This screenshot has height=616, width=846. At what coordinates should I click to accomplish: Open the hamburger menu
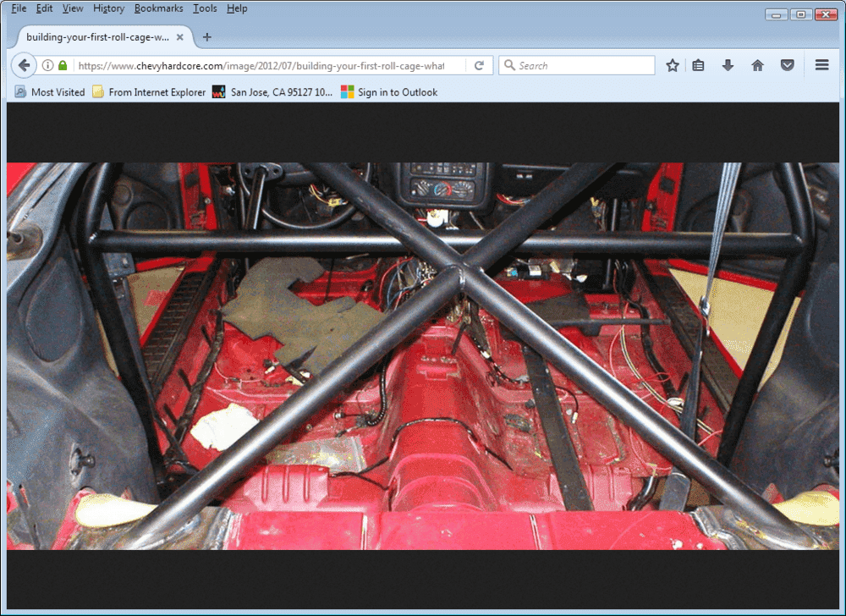click(821, 65)
